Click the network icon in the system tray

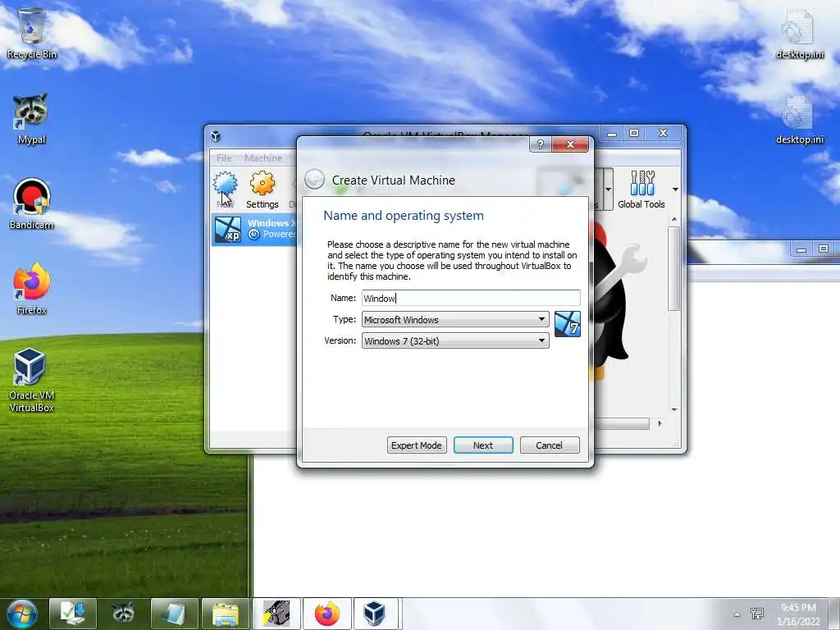757,614
